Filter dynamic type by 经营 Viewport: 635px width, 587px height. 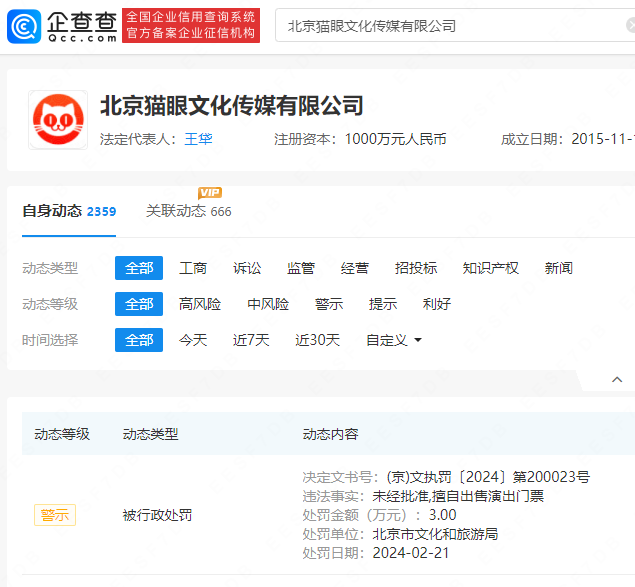tap(355, 268)
